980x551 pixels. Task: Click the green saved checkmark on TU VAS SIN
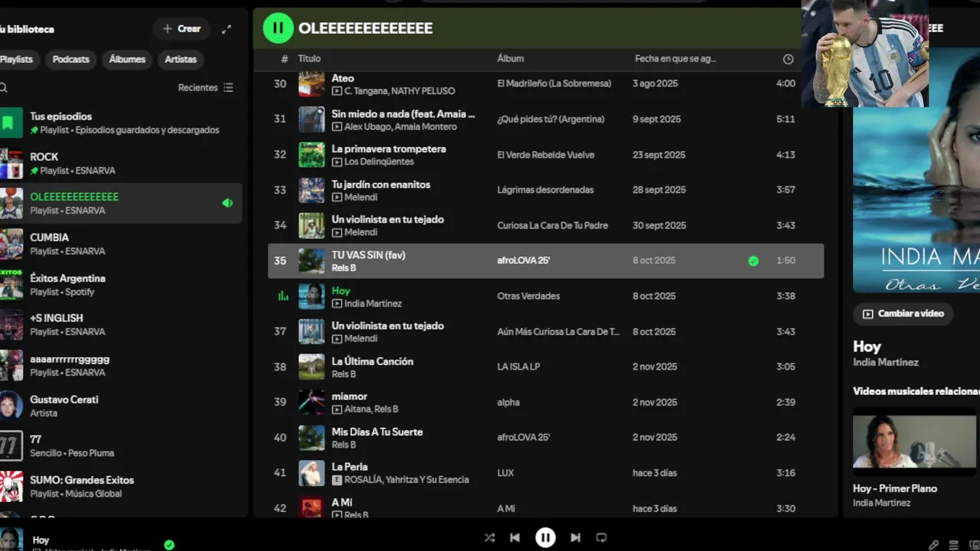click(x=753, y=261)
